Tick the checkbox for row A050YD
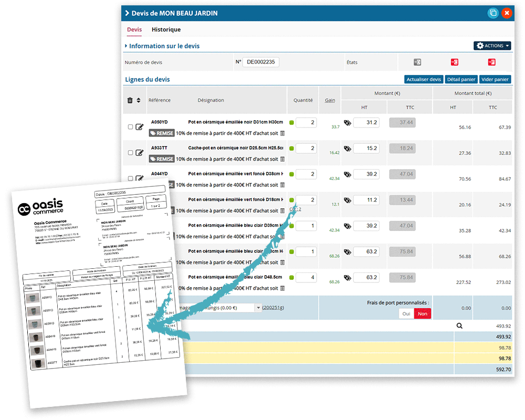The image size is (525, 420). (x=131, y=127)
